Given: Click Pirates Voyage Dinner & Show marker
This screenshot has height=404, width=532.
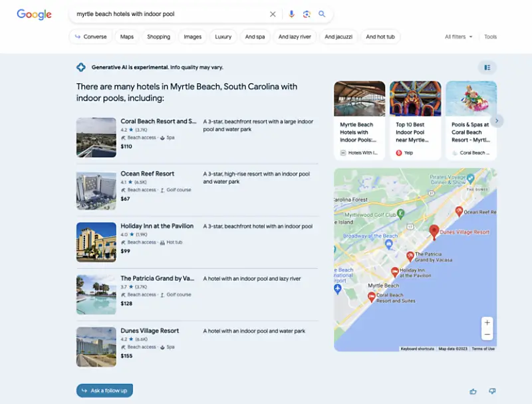Looking at the screenshot, I should pyautogui.click(x=470, y=178).
